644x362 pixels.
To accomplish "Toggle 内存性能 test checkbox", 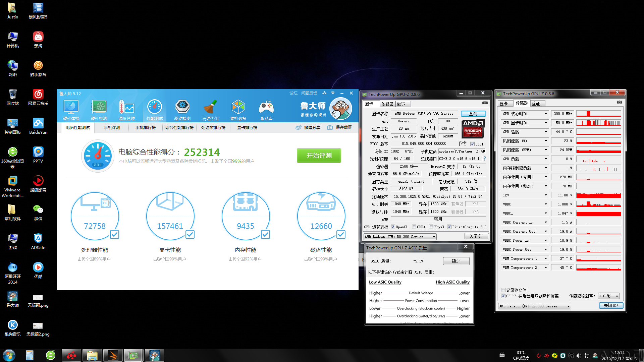I will [265, 234].
